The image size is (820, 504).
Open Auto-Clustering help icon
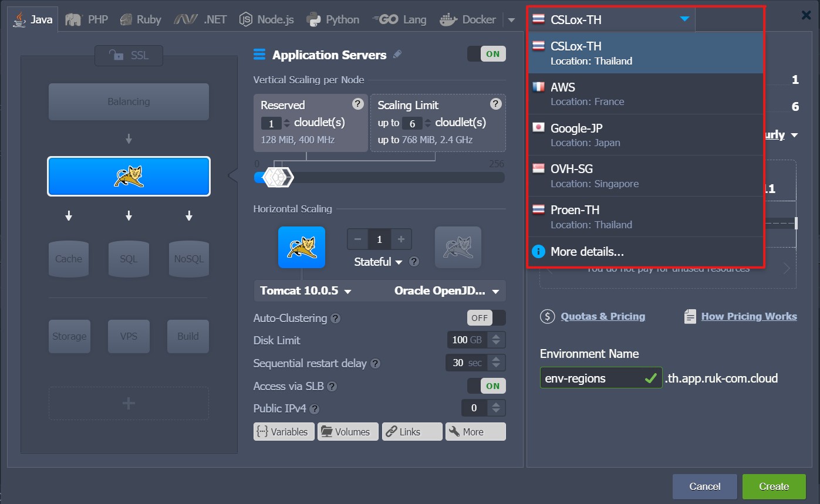tap(335, 319)
